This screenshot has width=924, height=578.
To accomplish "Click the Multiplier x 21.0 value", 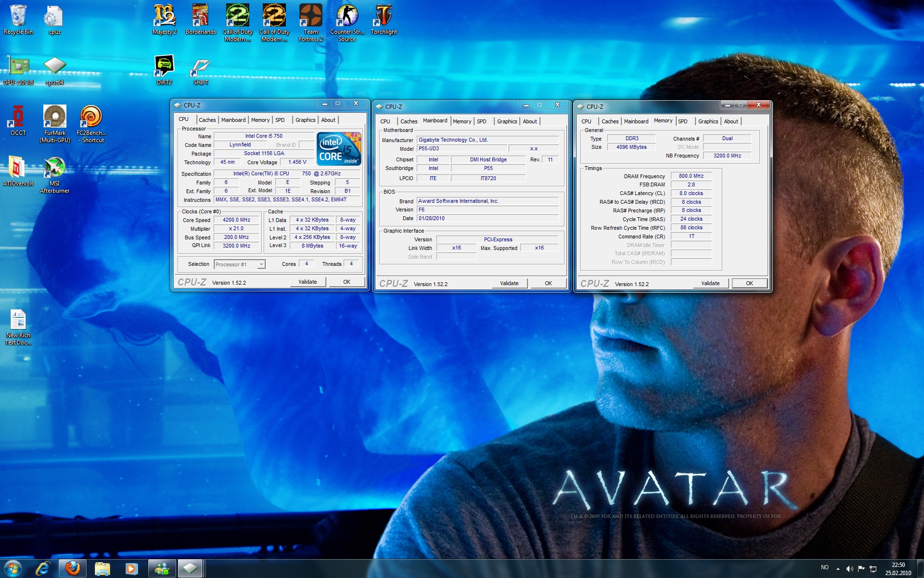I will (x=236, y=228).
